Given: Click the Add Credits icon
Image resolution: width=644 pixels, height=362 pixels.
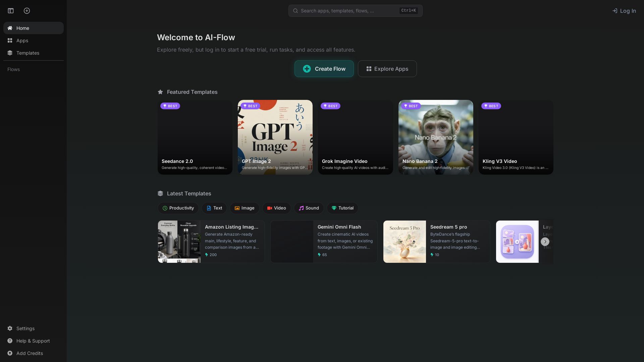Looking at the screenshot, I should [10, 353].
